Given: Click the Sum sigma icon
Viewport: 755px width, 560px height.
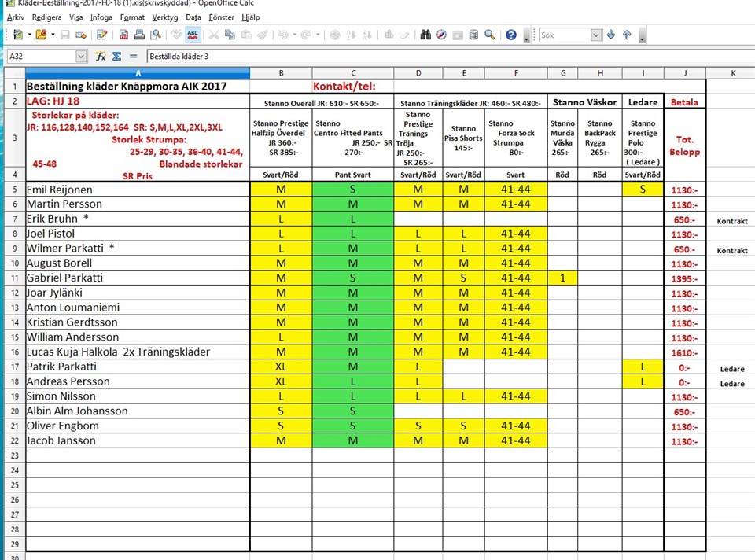Looking at the screenshot, I should (x=116, y=57).
